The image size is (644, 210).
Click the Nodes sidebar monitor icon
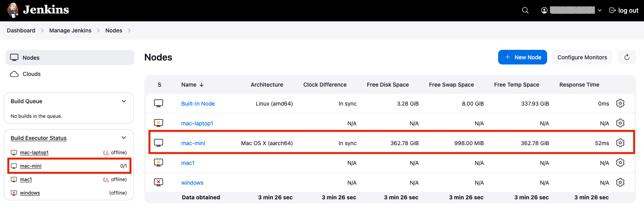pyautogui.click(x=14, y=57)
